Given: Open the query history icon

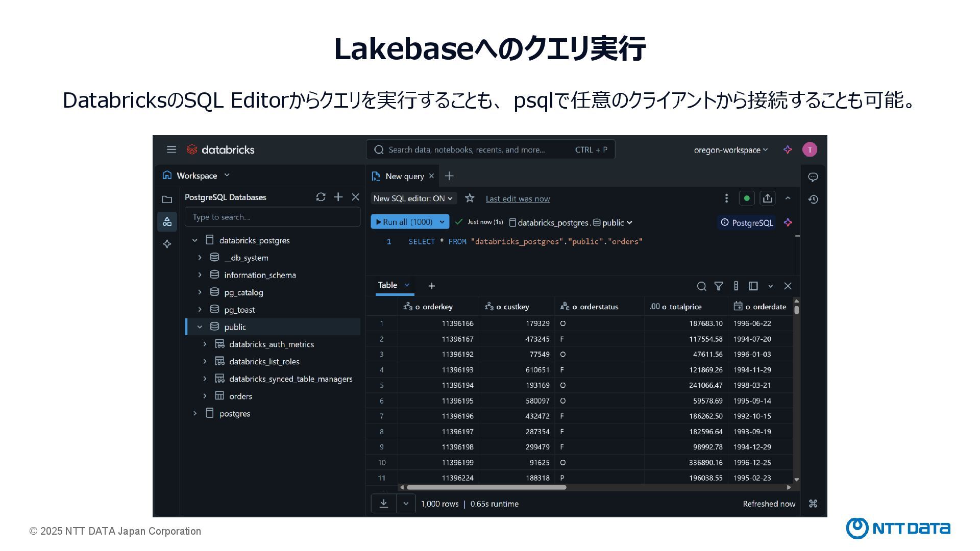Looking at the screenshot, I should [813, 199].
